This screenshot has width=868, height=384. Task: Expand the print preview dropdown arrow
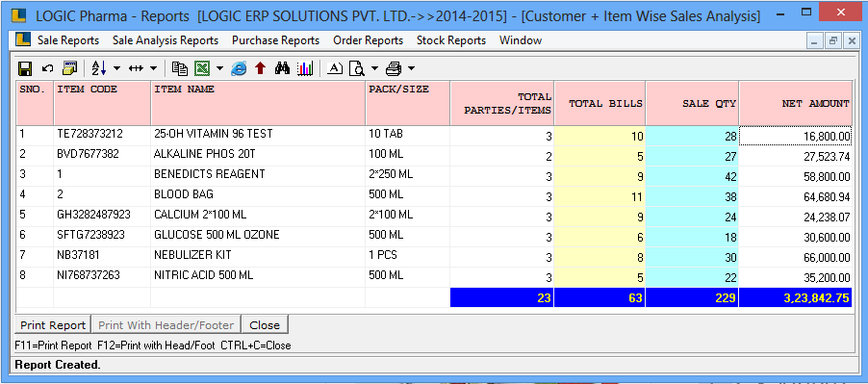coord(374,68)
